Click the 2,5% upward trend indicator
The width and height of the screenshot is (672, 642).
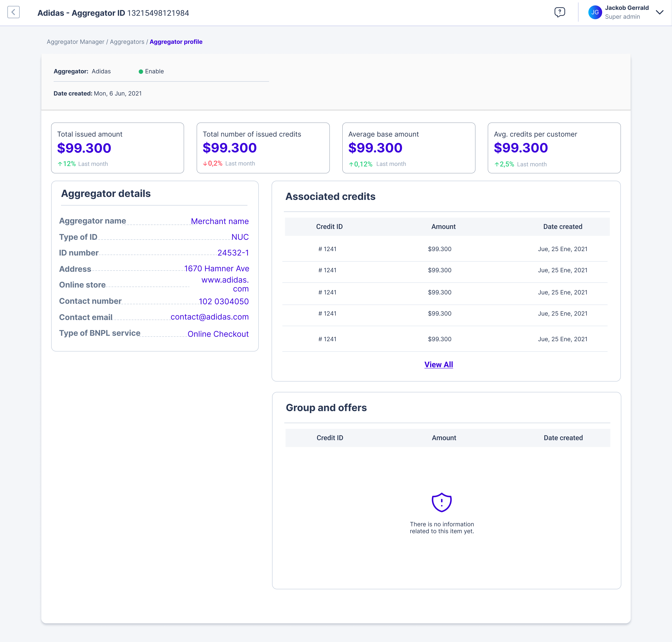click(504, 164)
